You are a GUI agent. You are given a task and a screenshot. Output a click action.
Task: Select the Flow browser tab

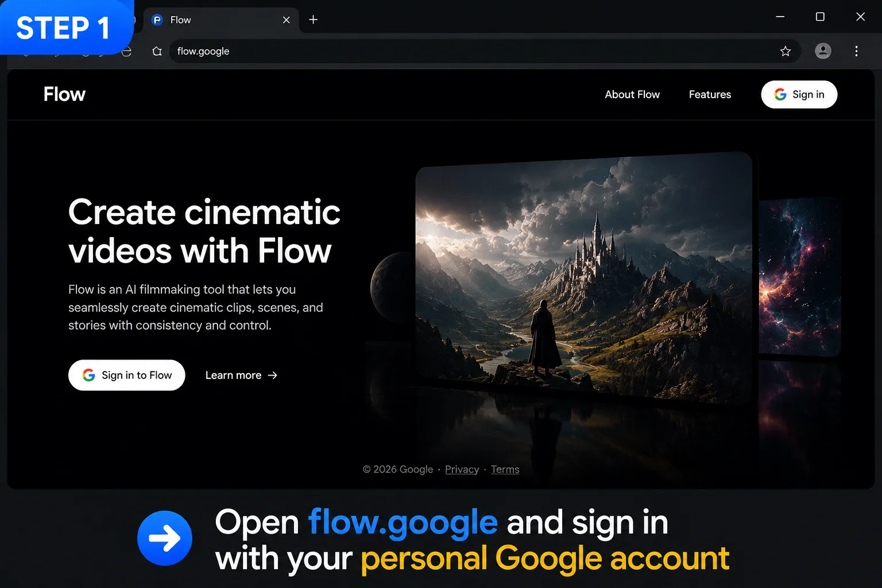click(220, 20)
